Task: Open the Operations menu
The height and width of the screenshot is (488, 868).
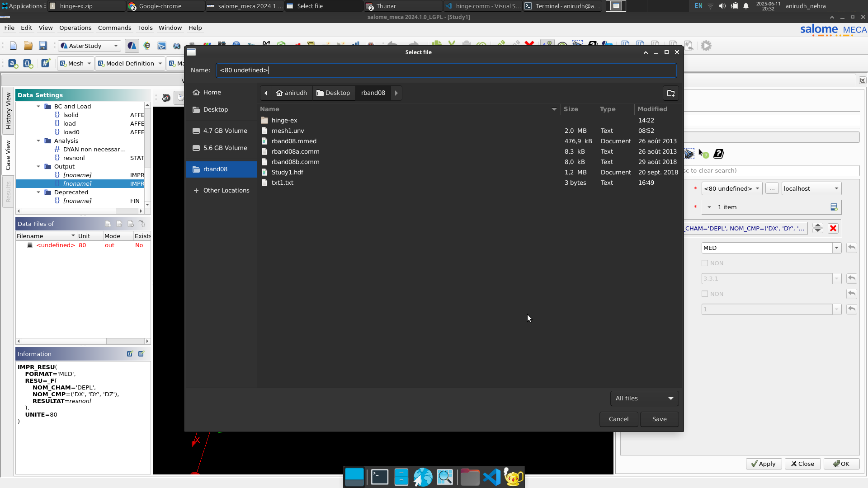Action: tap(75, 28)
